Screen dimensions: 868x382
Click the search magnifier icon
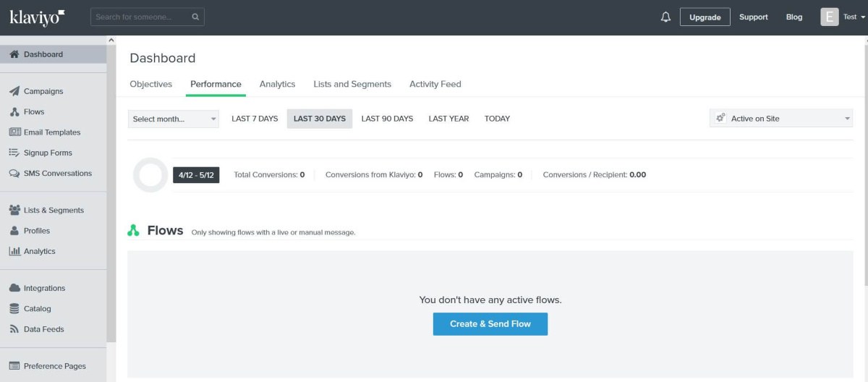point(195,17)
